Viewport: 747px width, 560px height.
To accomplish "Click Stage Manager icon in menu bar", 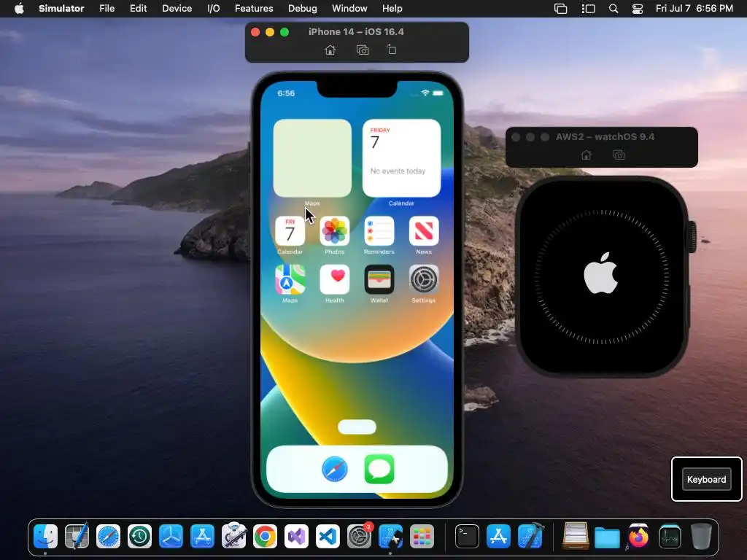I will coord(589,9).
